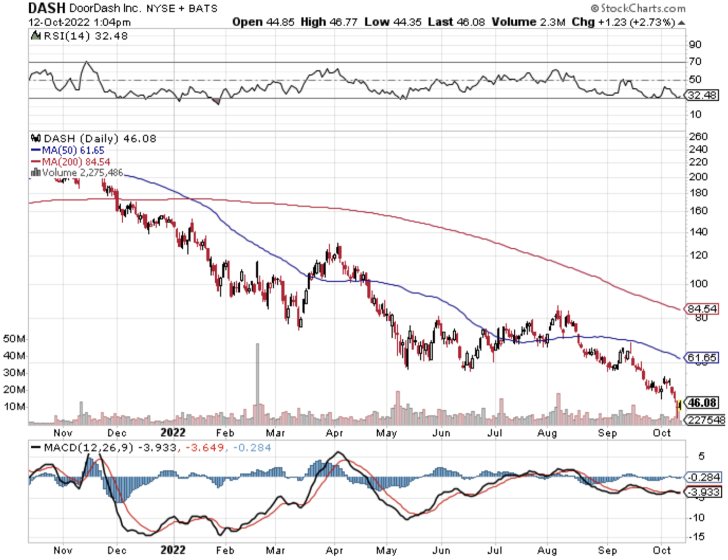Click the black MACD legend line marker
The width and height of the screenshot is (728, 560).
[36, 448]
